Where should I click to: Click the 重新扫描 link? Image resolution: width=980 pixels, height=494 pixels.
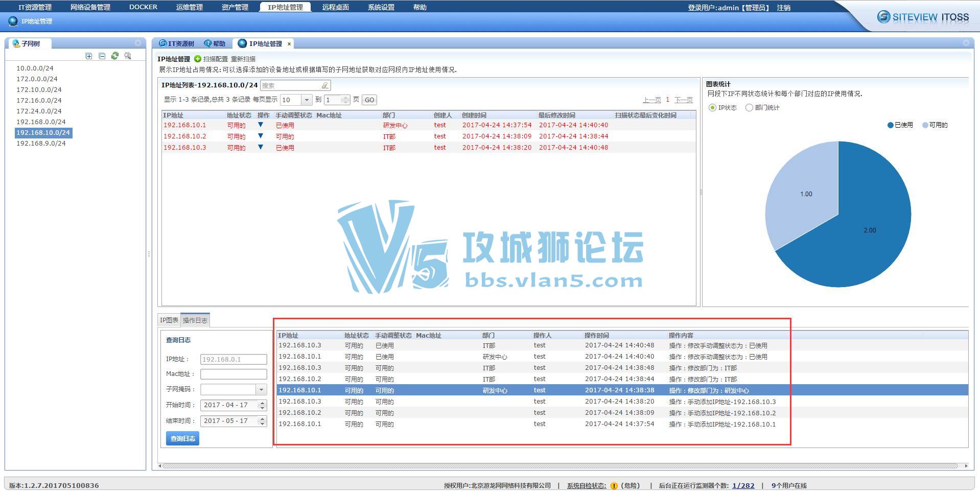point(243,59)
